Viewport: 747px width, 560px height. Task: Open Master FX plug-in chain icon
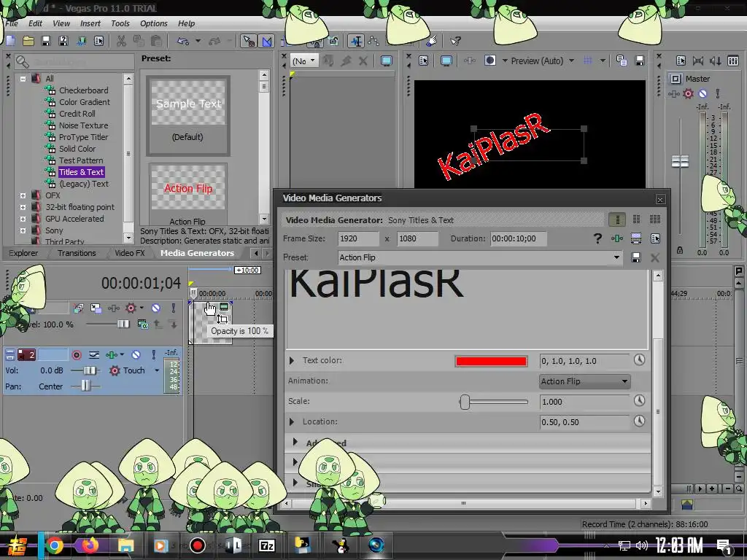673,94
